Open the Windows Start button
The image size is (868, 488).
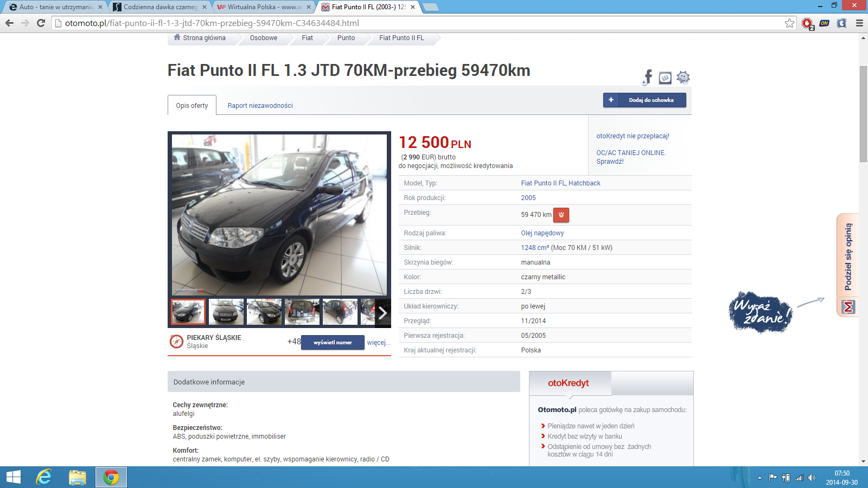(x=14, y=477)
